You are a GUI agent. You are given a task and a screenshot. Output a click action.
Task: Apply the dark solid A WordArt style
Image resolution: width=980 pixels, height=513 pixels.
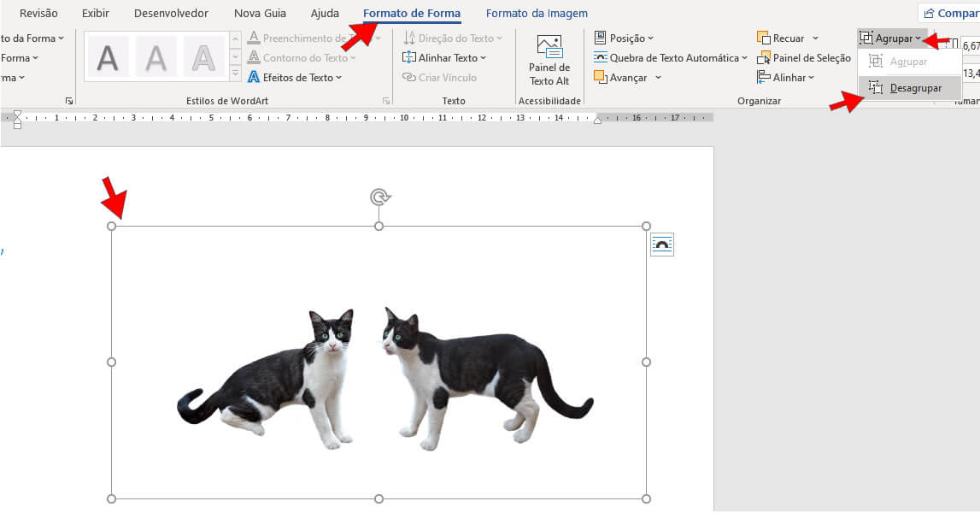tap(108, 58)
